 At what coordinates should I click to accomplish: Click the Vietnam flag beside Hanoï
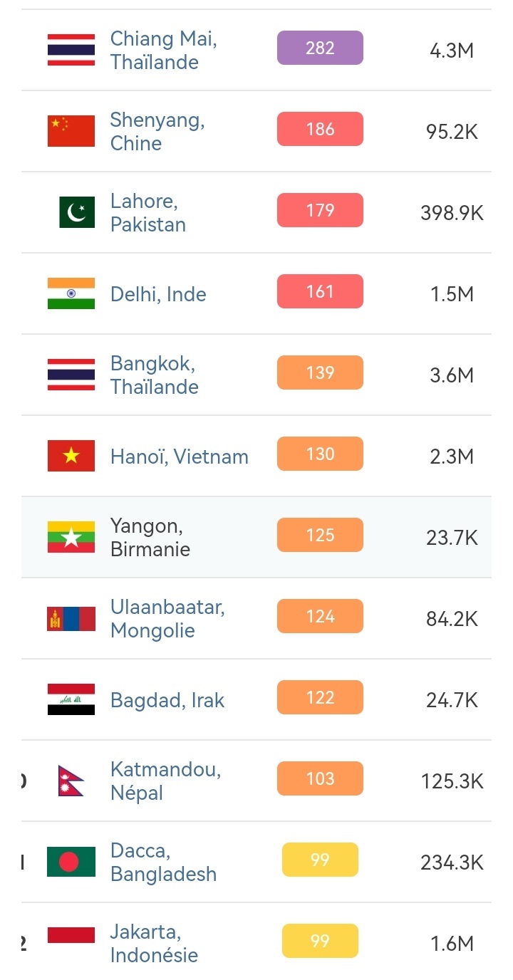pos(71,456)
